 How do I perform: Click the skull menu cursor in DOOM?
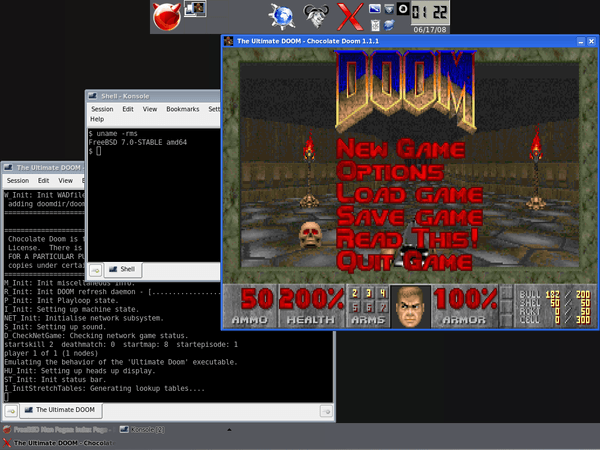(310, 235)
